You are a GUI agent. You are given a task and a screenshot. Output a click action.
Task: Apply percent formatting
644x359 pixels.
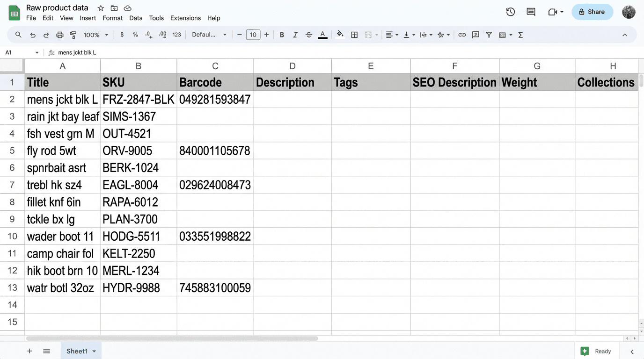tap(135, 35)
